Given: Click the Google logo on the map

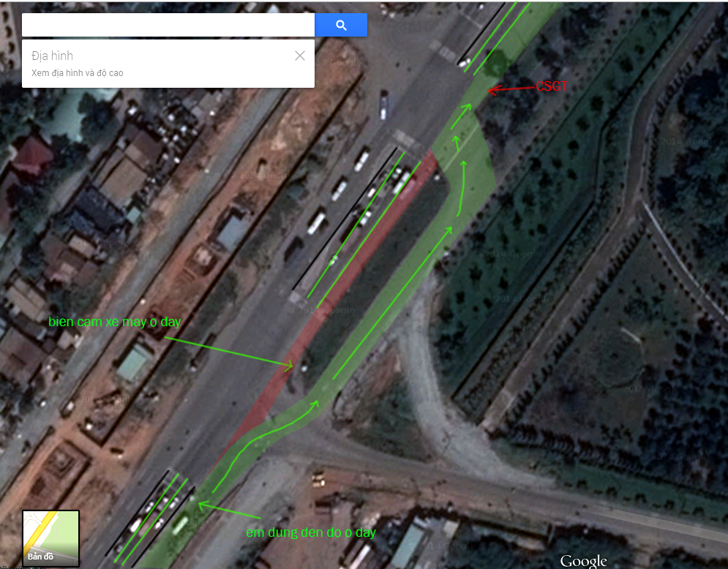Looking at the screenshot, I should click(583, 560).
